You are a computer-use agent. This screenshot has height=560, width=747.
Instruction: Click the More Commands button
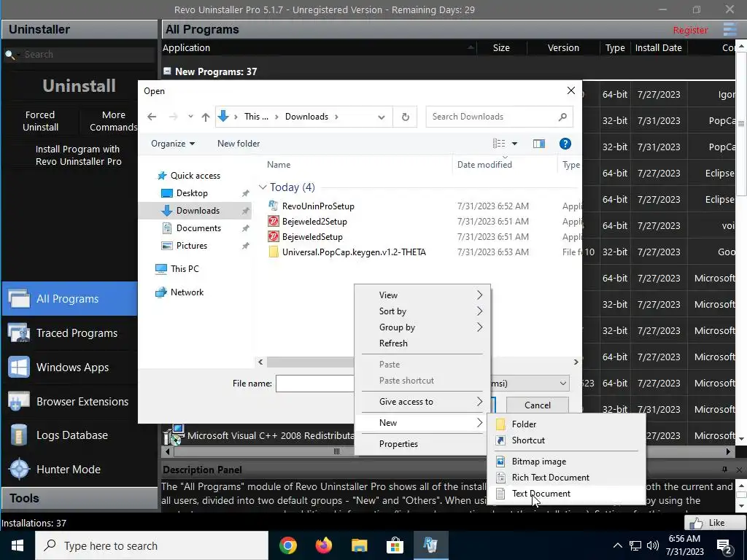pyautogui.click(x=113, y=121)
